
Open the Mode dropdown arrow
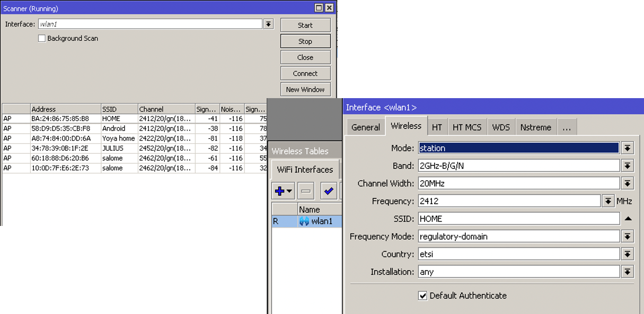[628, 148]
